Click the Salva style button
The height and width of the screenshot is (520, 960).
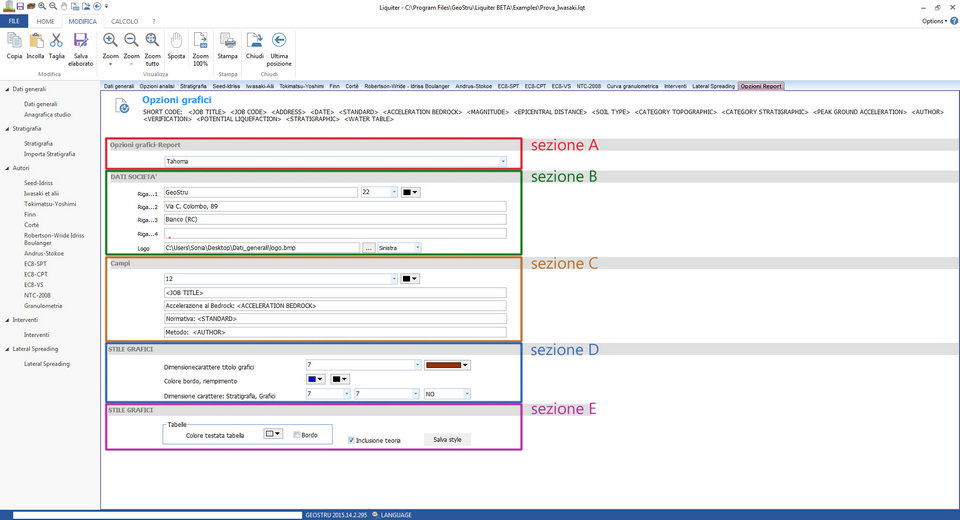click(446, 439)
